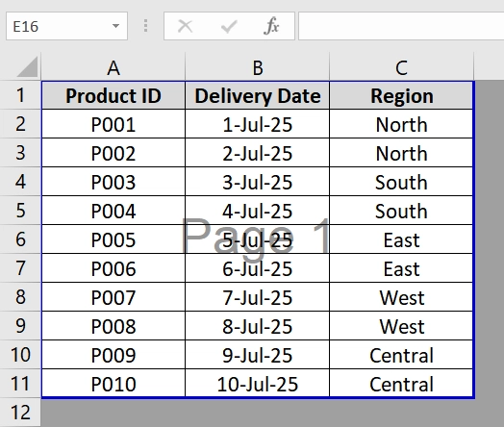This screenshot has width=504, height=427.
Task: Select the Central cell in row 11
Action: 401,384
